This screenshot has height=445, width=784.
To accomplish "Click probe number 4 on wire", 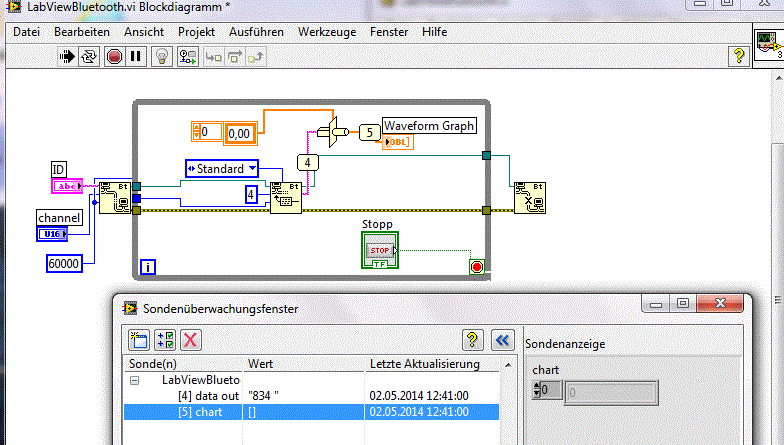I will click(x=308, y=162).
